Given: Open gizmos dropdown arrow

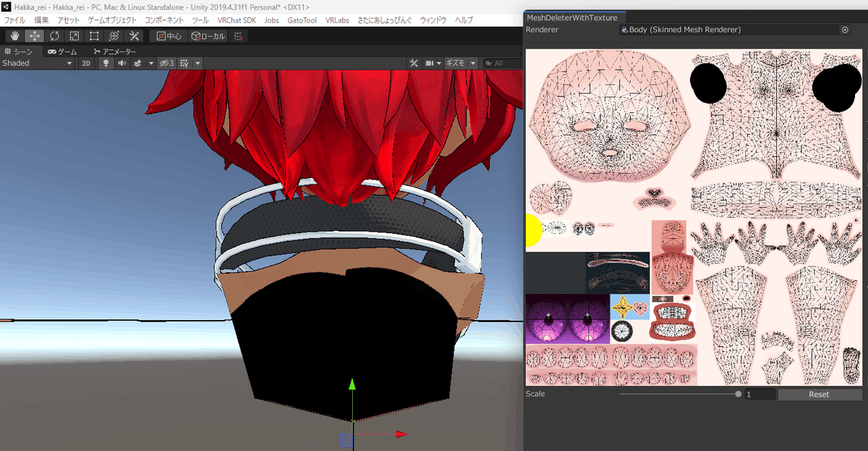Looking at the screenshot, I should (473, 64).
